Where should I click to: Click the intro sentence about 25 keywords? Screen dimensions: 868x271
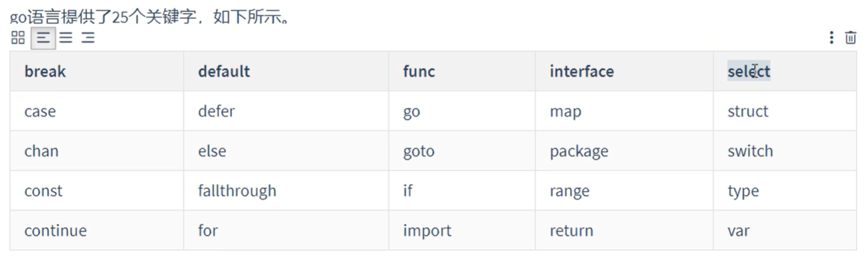(151, 17)
